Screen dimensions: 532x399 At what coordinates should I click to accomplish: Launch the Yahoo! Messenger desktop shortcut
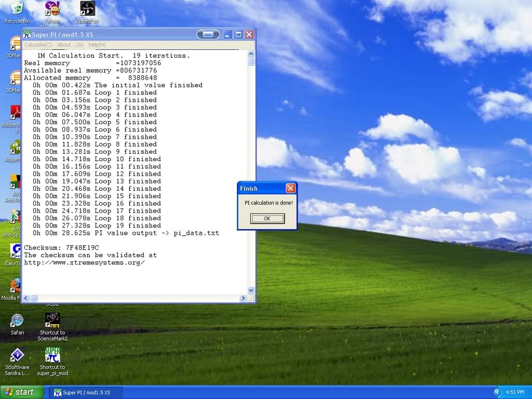[52, 14]
